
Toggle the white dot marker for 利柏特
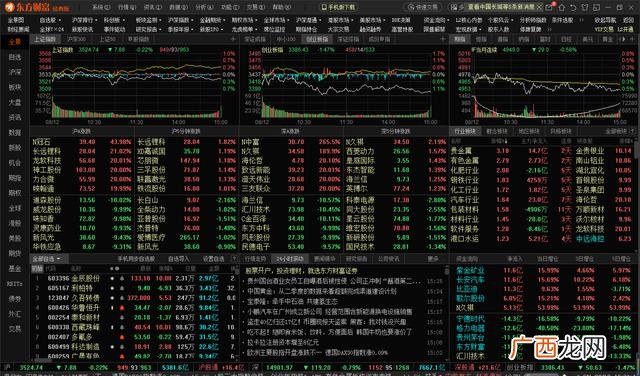point(112,288)
